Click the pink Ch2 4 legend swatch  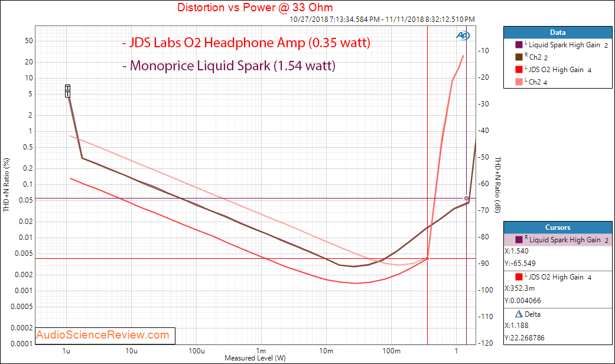(x=519, y=82)
